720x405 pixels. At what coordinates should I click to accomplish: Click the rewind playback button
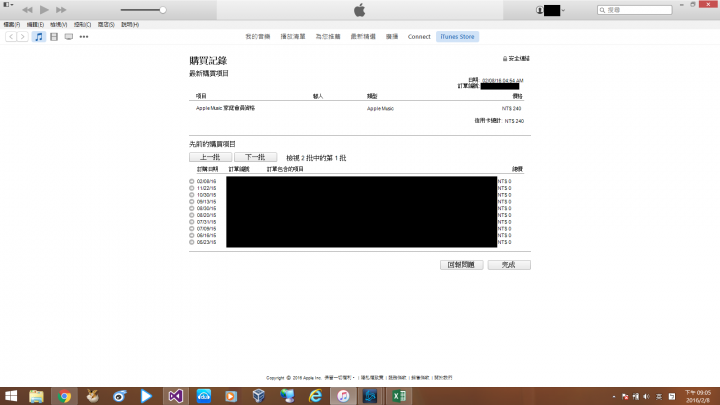[27, 10]
